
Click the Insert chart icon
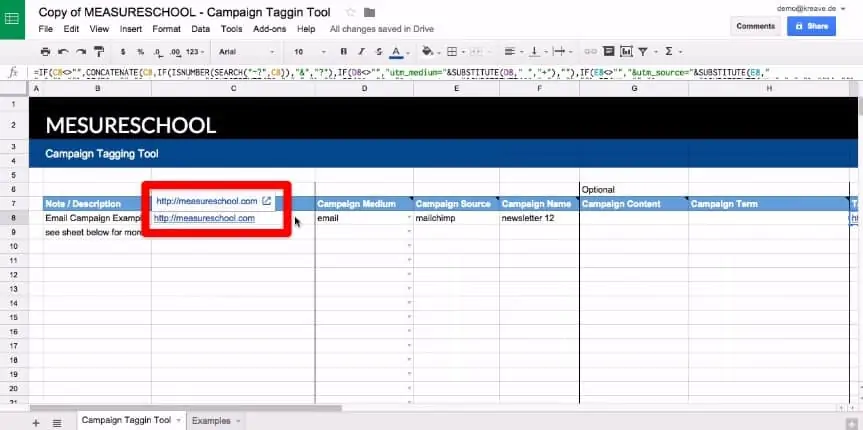pos(626,52)
